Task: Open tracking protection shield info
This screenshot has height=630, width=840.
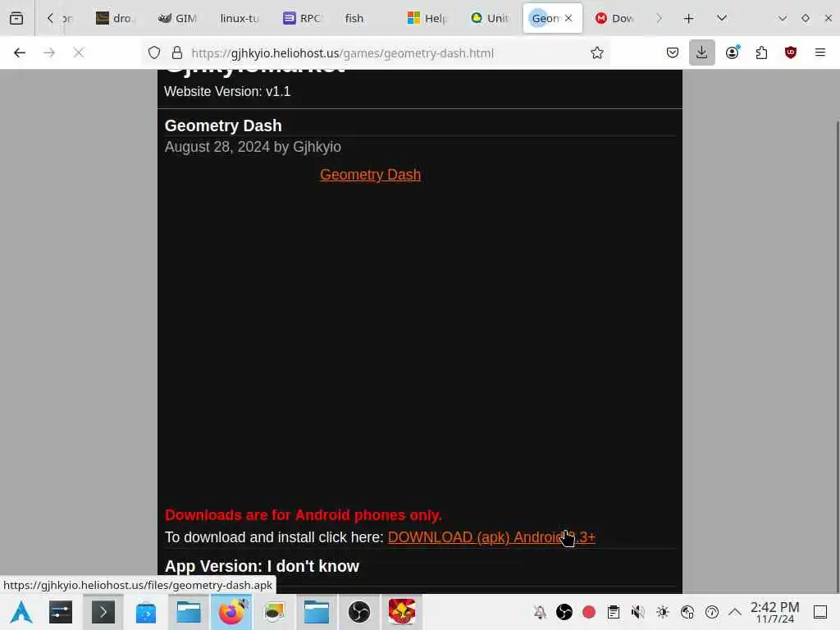Action: [154, 52]
